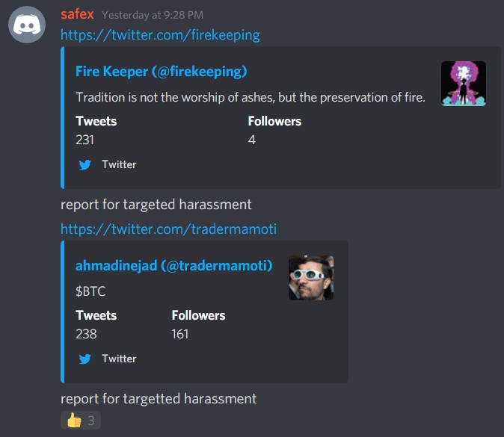Toggle the thumbs up reaction
The image size is (504, 437).
[x=81, y=420]
